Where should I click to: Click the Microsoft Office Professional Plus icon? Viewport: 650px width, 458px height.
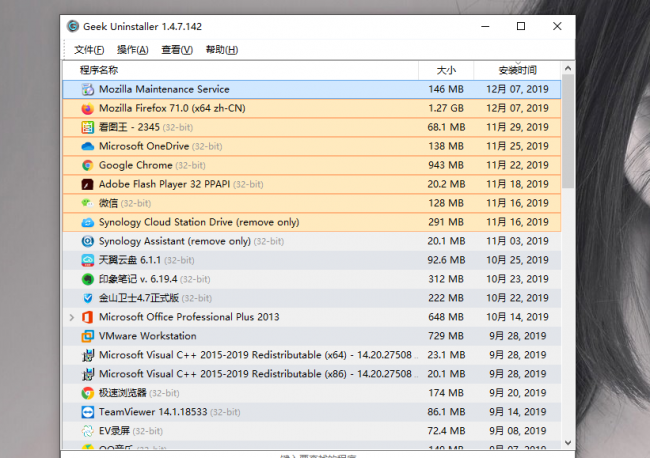(87, 317)
